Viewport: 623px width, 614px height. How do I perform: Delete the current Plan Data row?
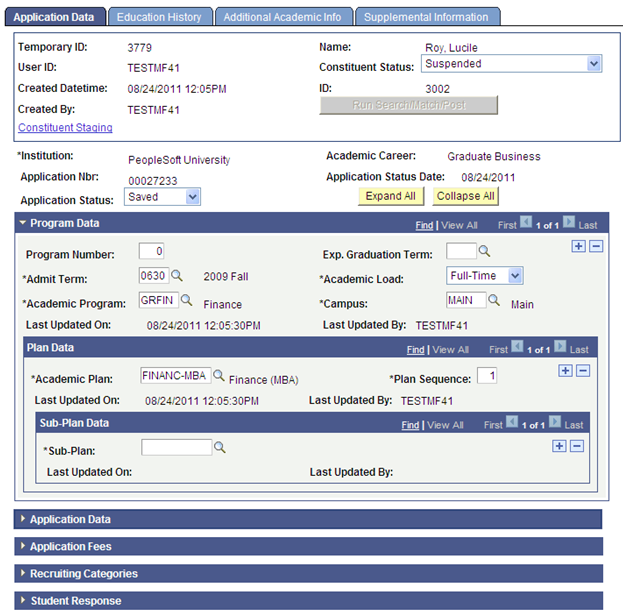point(582,371)
